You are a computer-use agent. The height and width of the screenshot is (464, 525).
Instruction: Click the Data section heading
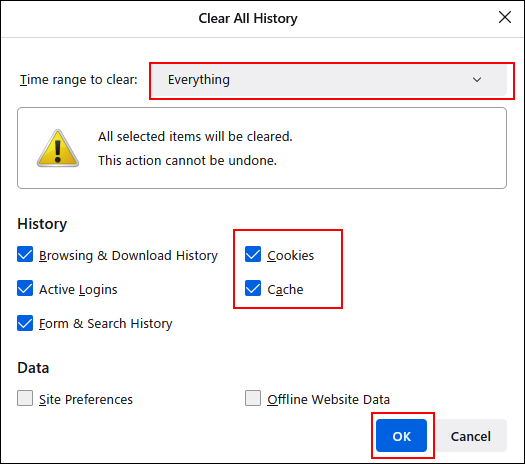coord(33,368)
